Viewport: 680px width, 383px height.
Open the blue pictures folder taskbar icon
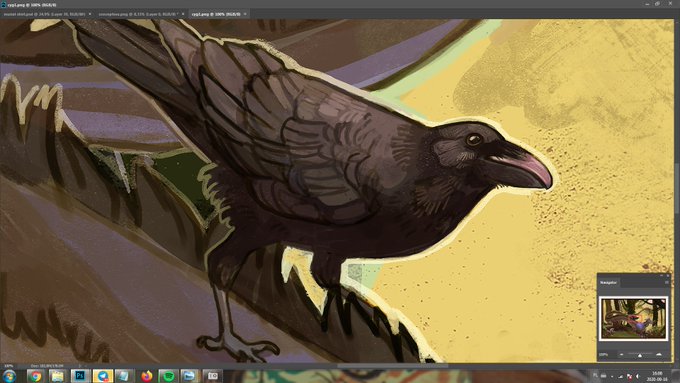(x=190, y=376)
